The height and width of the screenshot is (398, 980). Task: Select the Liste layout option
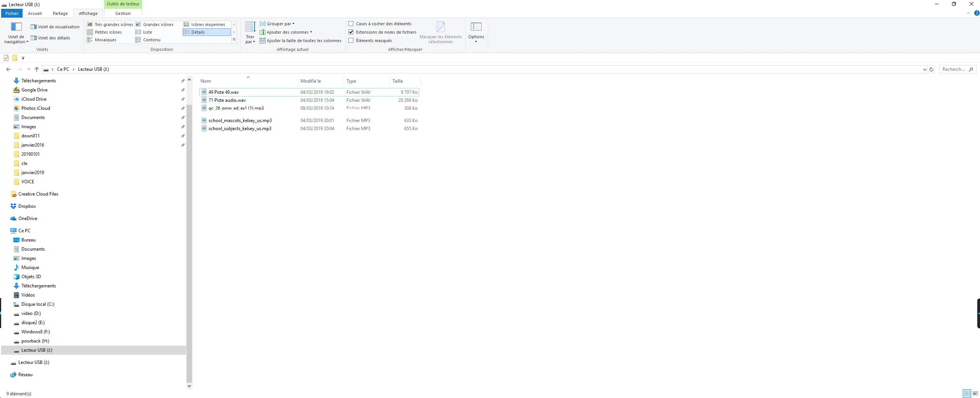click(x=147, y=32)
